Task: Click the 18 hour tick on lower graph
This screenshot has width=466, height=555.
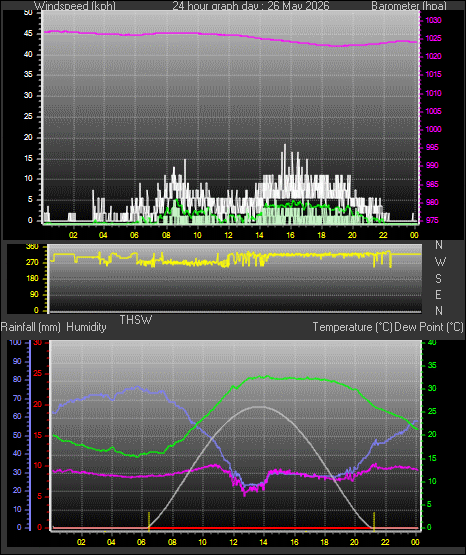Action: click(324, 542)
